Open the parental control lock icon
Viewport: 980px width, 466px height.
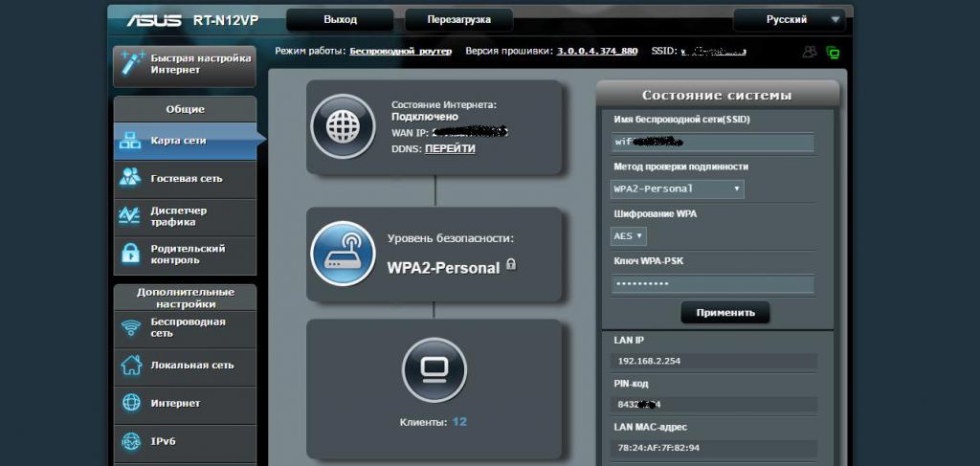[x=130, y=254]
